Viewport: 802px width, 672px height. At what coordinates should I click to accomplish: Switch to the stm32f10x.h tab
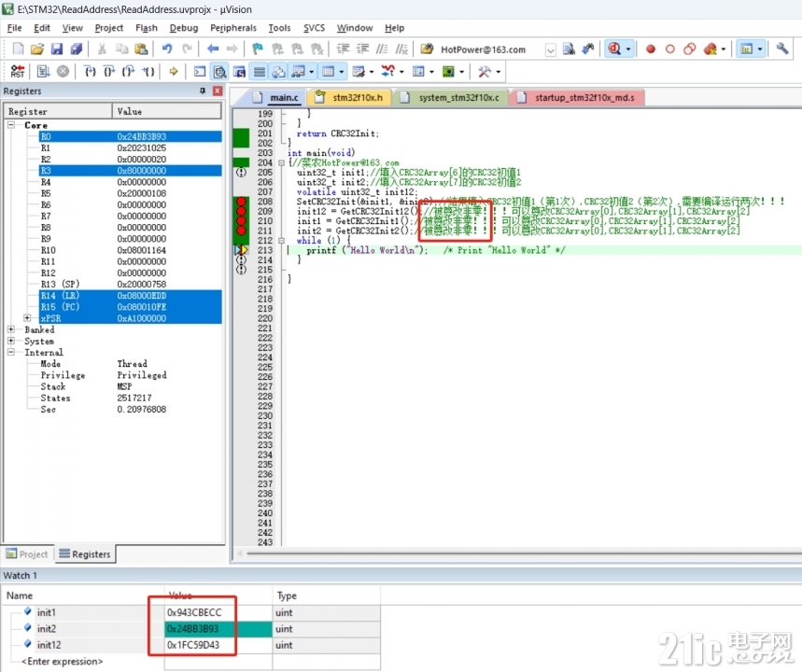(x=349, y=97)
